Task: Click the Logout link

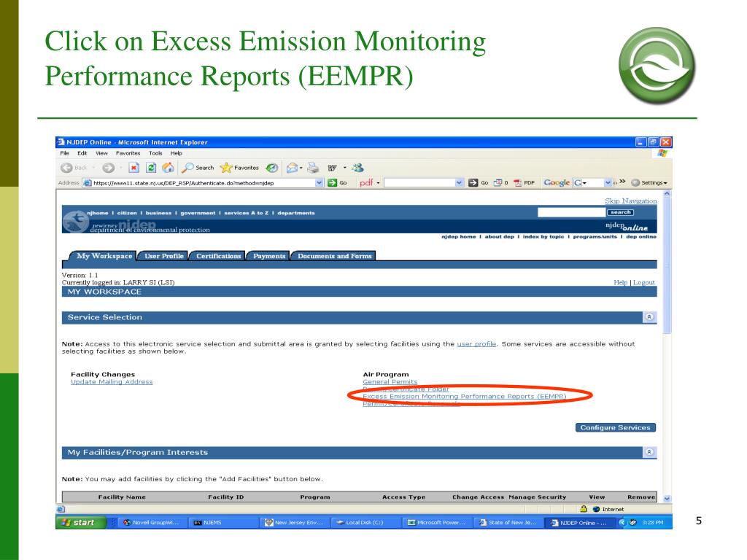Action: (x=644, y=282)
